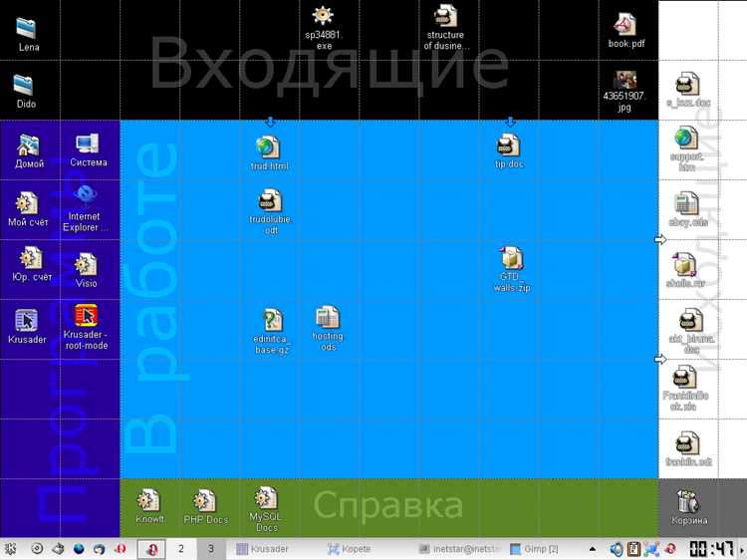Viewport: 747px width, 560px height.
Task: Select the FranklinBook.xls file icon
Action: [684, 377]
